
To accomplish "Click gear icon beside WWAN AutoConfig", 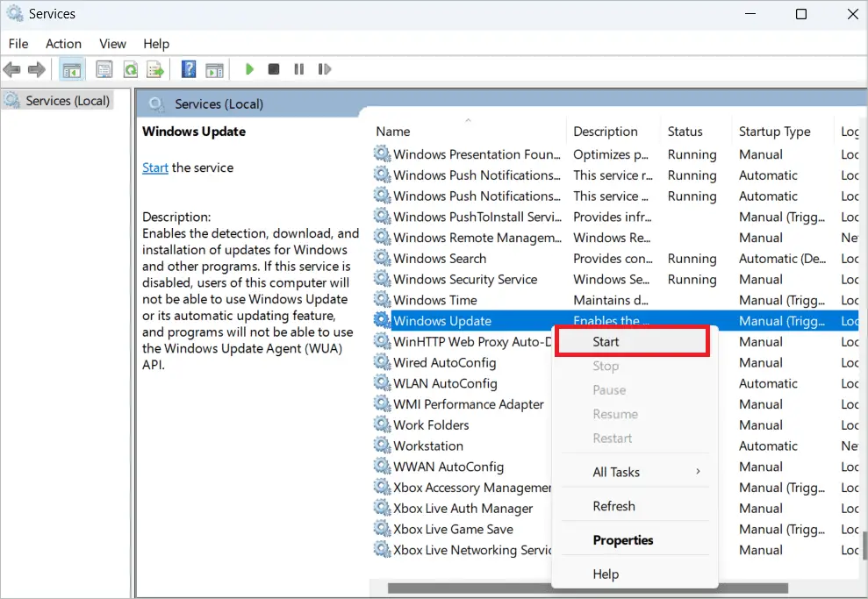I will (382, 467).
